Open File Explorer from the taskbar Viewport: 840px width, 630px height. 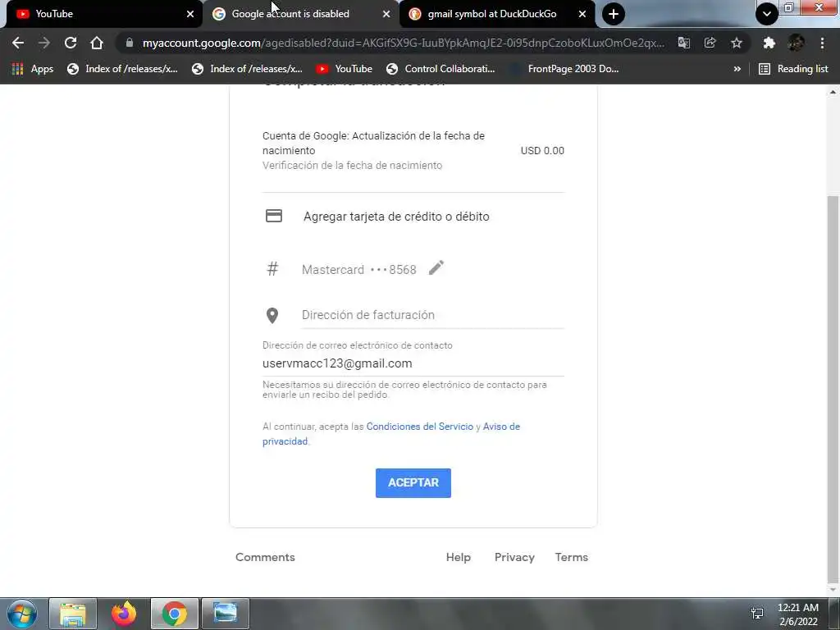tap(73, 614)
